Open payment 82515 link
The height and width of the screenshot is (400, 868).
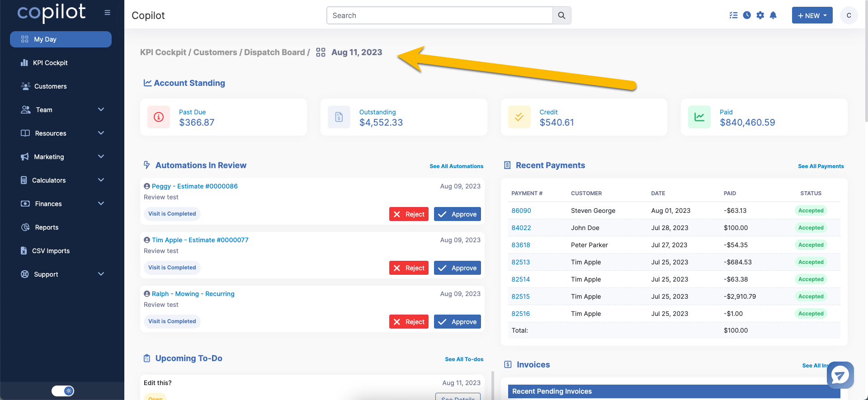[x=521, y=296]
